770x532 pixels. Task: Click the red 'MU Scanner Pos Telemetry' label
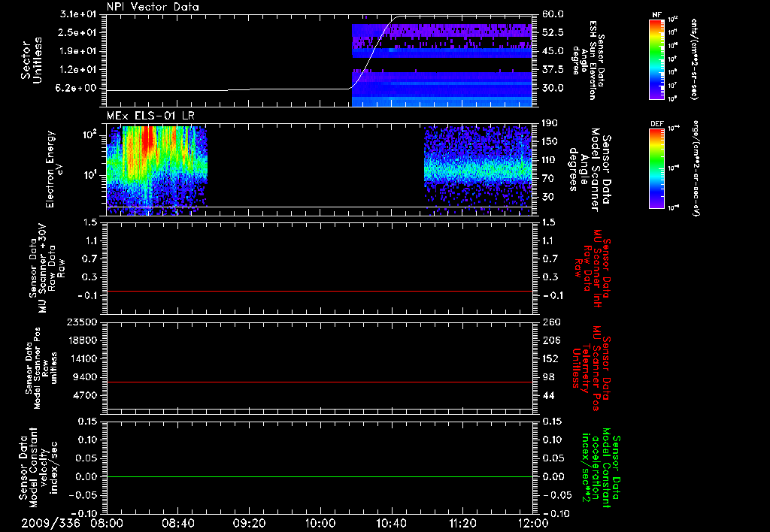tap(591, 368)
